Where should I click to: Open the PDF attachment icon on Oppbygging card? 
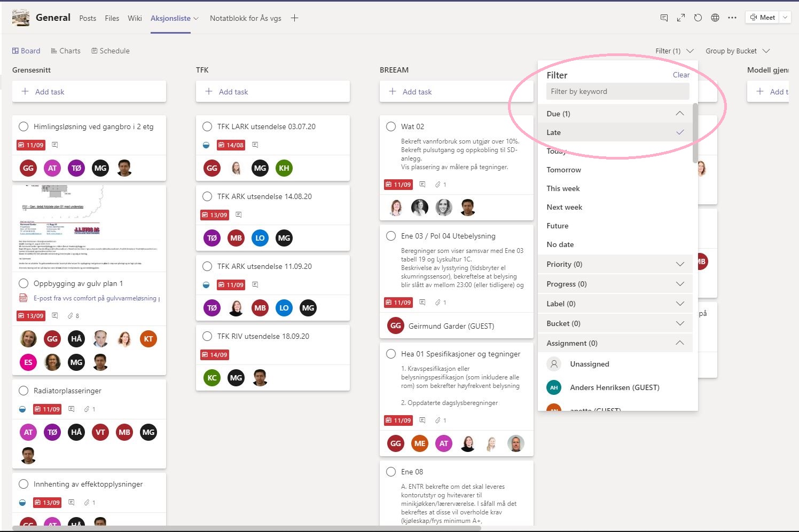[x=23, y=298]
